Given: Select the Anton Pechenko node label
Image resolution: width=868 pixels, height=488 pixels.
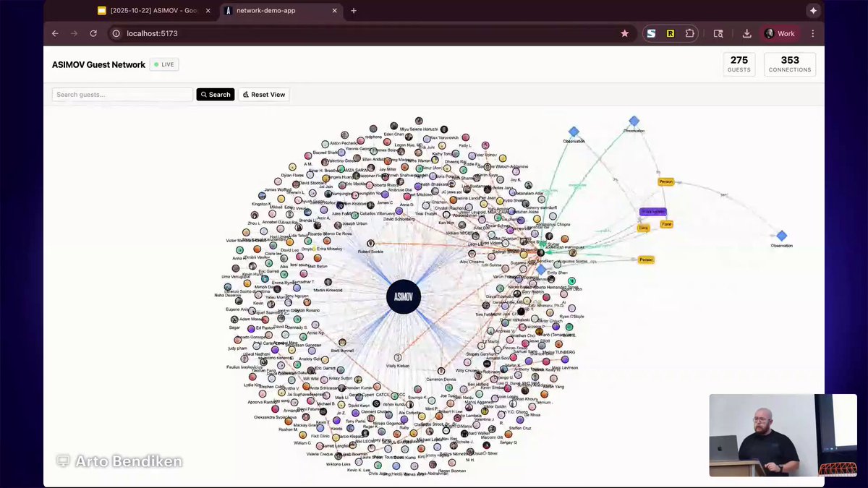Looking at the screenshot, I should pos(345,144).
